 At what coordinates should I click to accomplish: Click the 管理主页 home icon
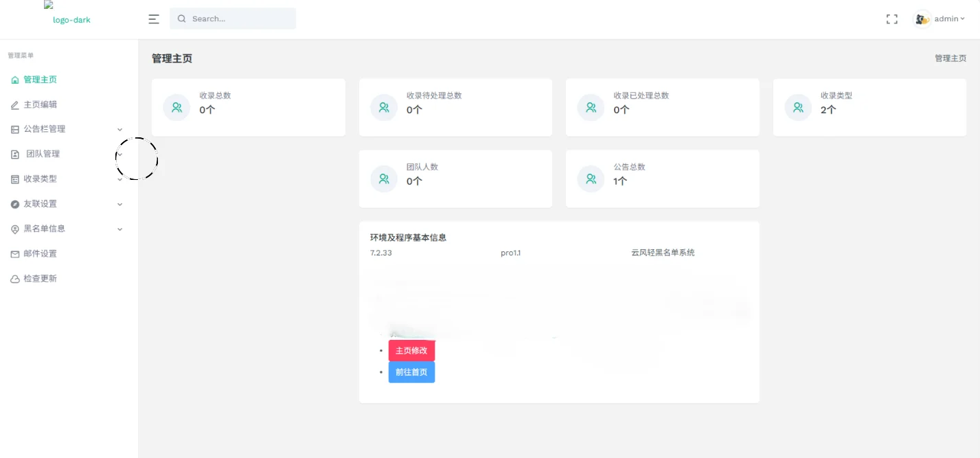pyautogui.click(x=15, y=80)
